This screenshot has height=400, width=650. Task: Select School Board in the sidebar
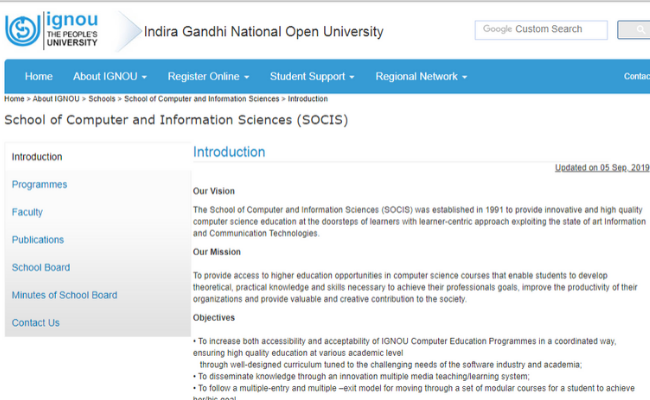[x=41, y=268]
